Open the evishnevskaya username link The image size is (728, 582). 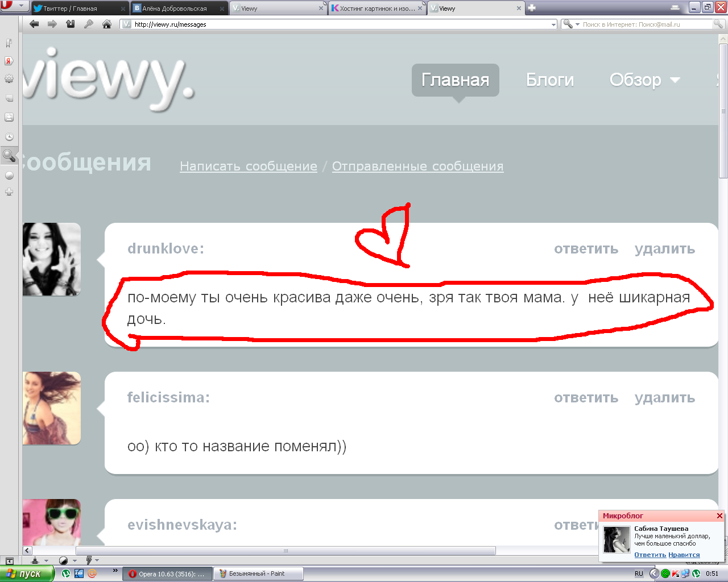pos(182,525)
